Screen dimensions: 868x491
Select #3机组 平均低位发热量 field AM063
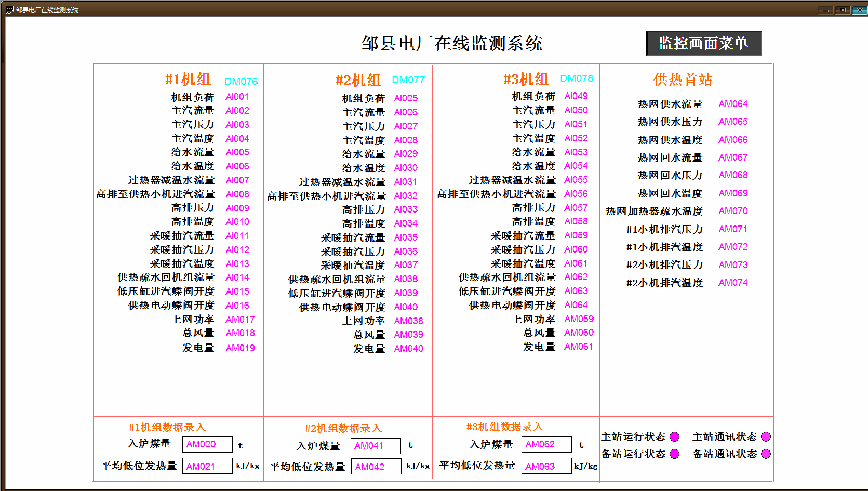tap(546, 466)
